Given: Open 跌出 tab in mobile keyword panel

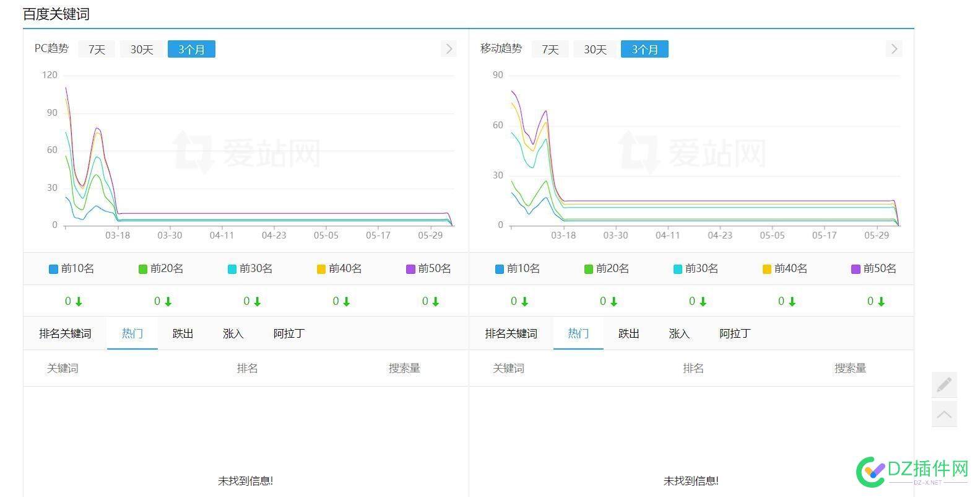Looking at the screenshot, I should pyautogui.click(x=628, y=333).
